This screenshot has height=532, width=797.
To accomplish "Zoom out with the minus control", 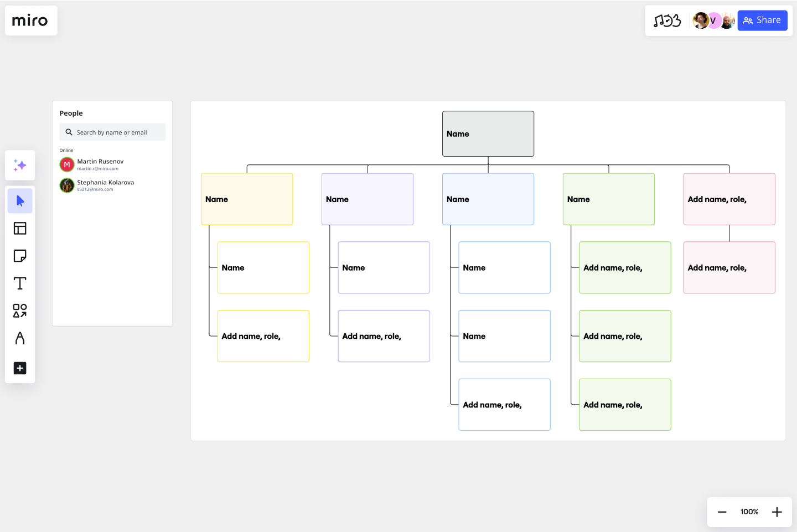I will tap(722, 512).
